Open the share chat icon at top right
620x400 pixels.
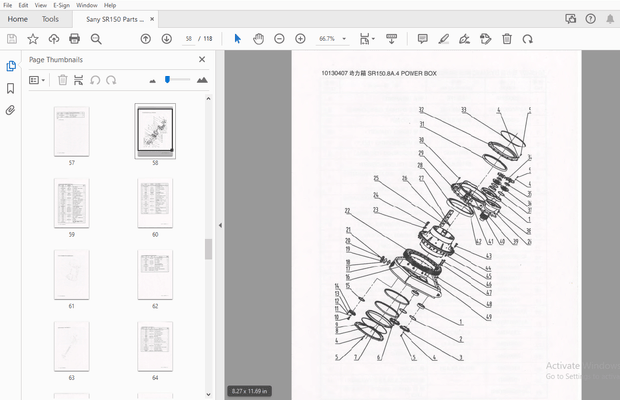click(x=570, y=19)
